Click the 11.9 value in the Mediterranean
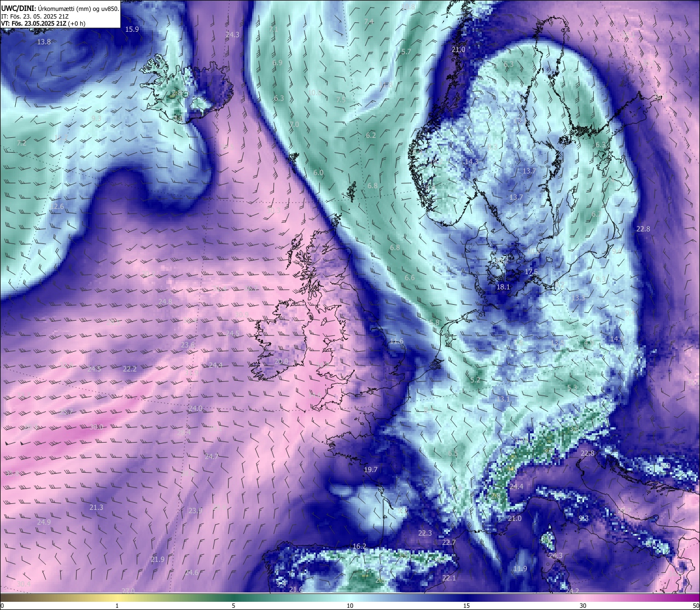 point(520,568)
